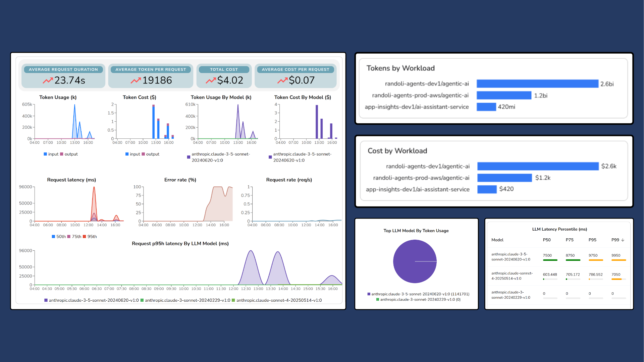Select the Average Token Per Request label
644x362 pixels.
pos(151,69)
